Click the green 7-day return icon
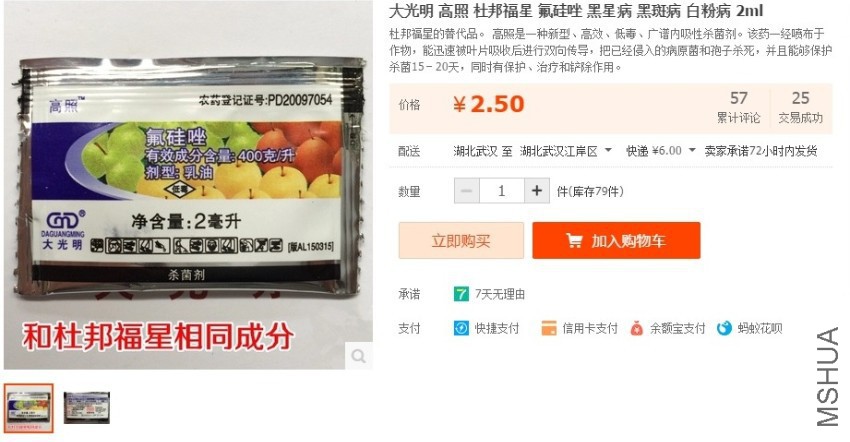This screenshot has width=850, height=442. (461, 294)
